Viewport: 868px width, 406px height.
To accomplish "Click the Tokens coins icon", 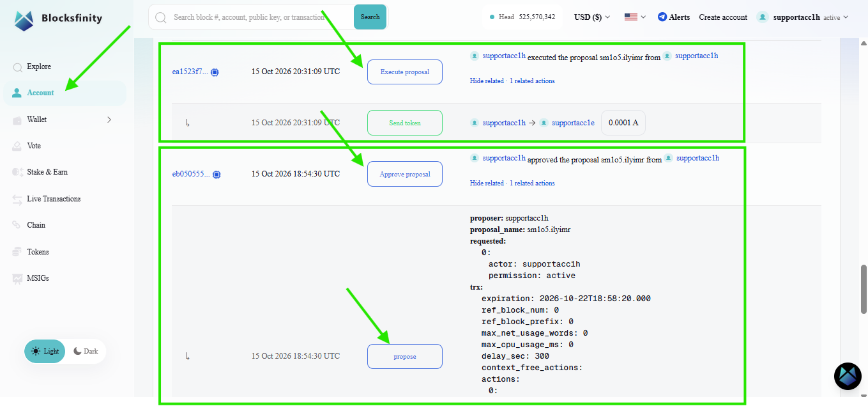I will [x=17, y=253].
